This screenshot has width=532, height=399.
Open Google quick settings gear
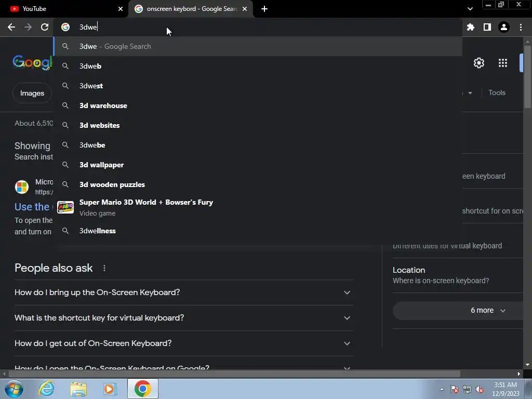[x=478, y=63]
